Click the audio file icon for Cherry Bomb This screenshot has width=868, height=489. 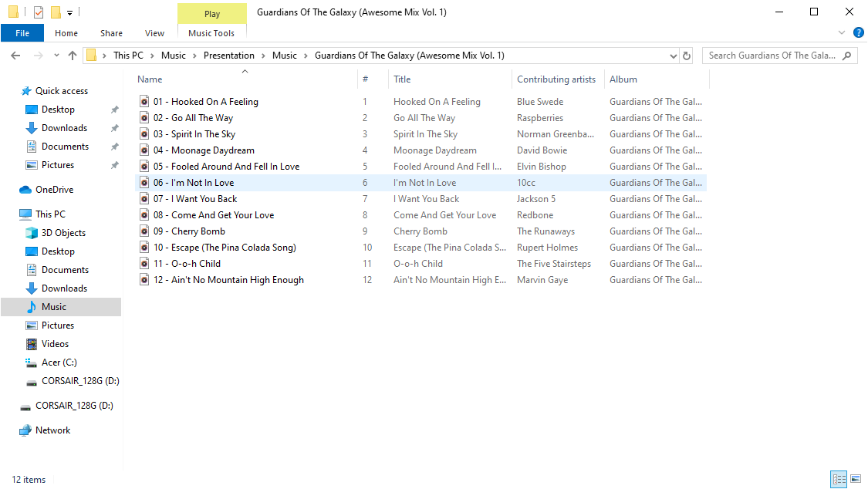coord(144,231)
